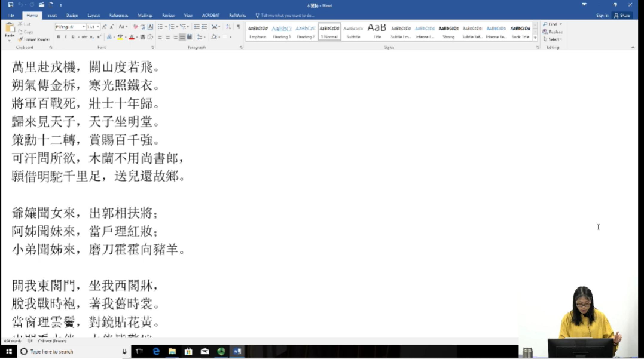This screenshot has width=644, height=359.
Task: Toggle Underline formatting
Action: (x=73, y=37)
